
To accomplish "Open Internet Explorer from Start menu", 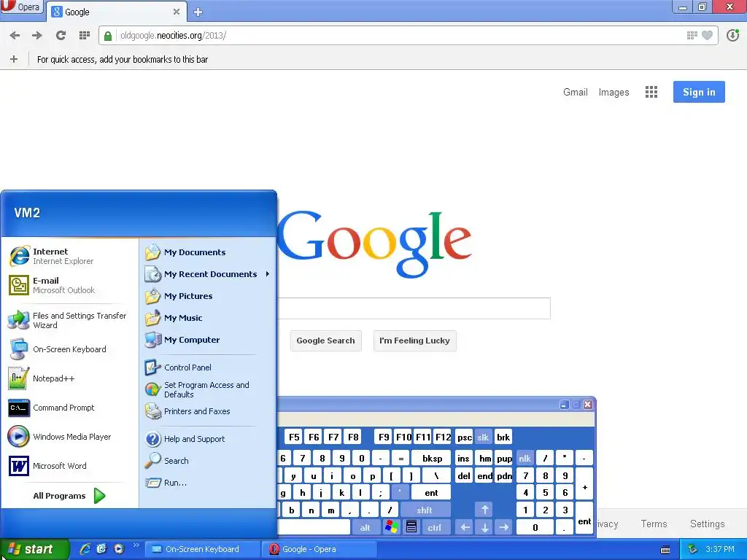I will pyautogui.click(x=70, y=256).
